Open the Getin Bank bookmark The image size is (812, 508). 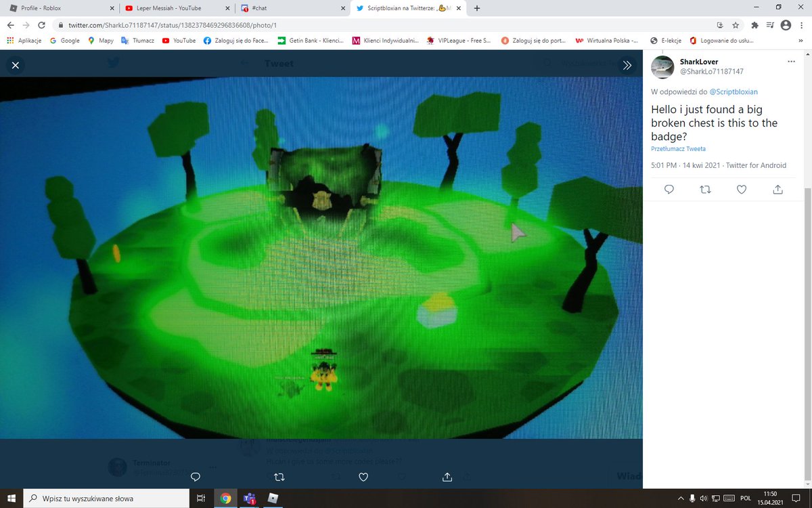[x=311, y=41]
